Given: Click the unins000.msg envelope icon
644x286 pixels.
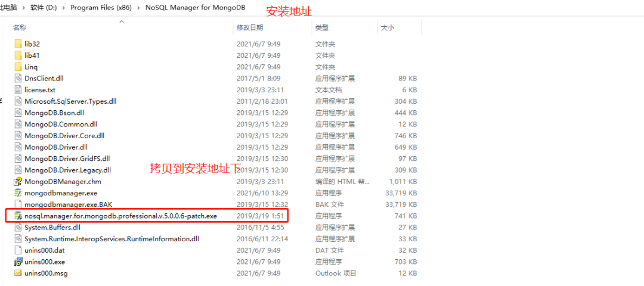Looking at the screenshot, I should pos(18,273).
